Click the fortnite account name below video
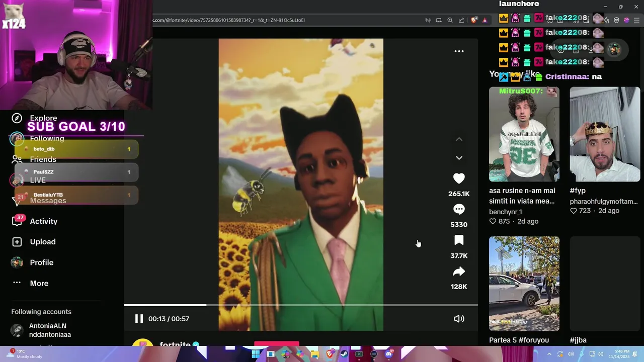This screenshot has height=362, width=644. click(x=175, y=344)
